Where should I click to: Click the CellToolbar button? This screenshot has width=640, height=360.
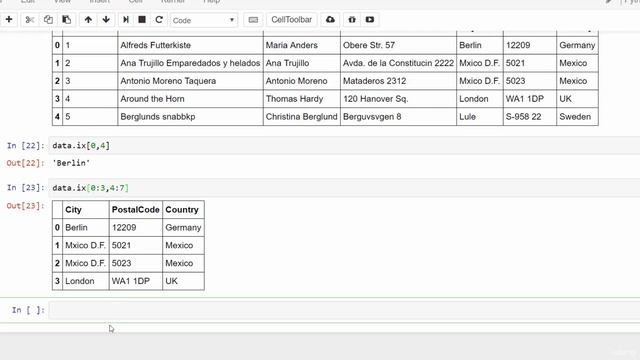(x=291, y=20)
